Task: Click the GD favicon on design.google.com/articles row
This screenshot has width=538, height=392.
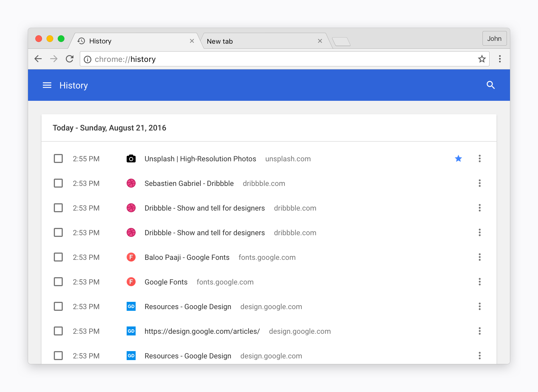Action: tap(131, 331)
